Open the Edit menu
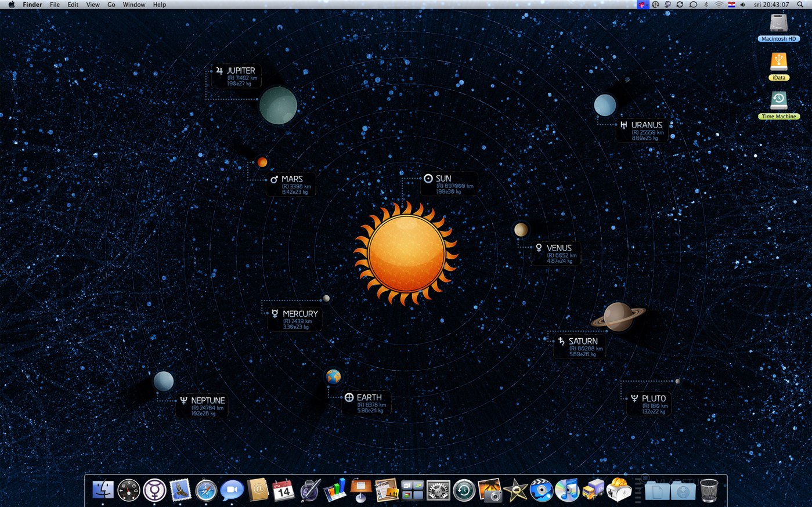Screen dimensions: 812x507 pyautogui.click(x=73, y=5)
